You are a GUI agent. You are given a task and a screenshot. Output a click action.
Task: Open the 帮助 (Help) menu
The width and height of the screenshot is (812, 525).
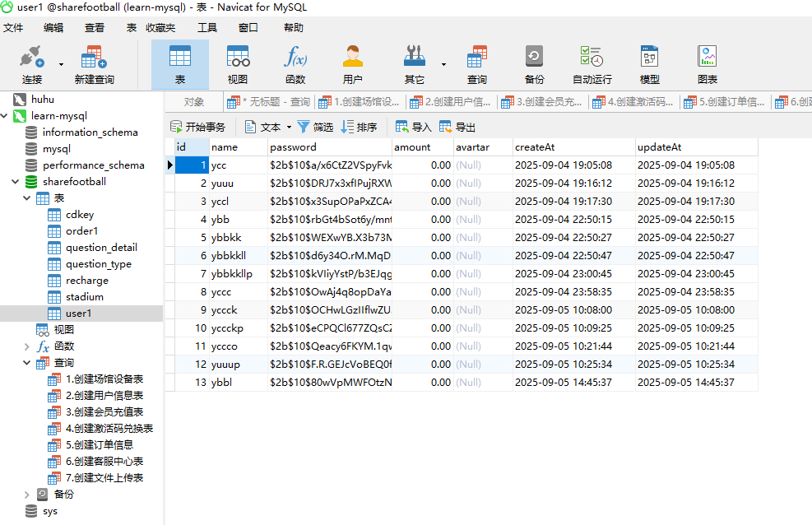tap(294, 27)
